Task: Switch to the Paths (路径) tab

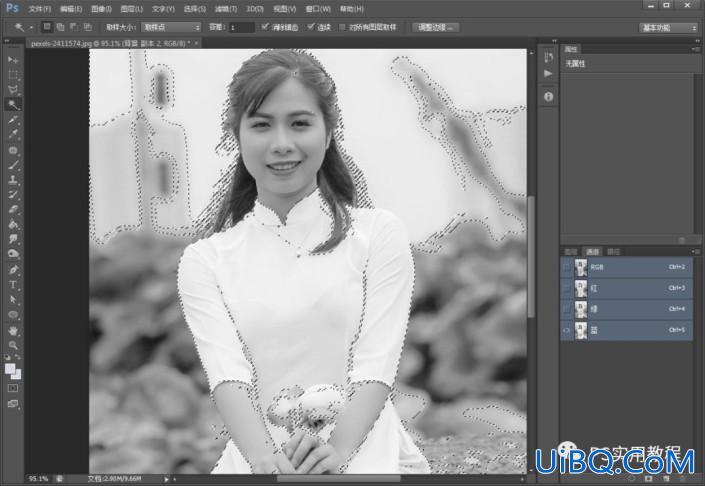Action: pos(613,252)
